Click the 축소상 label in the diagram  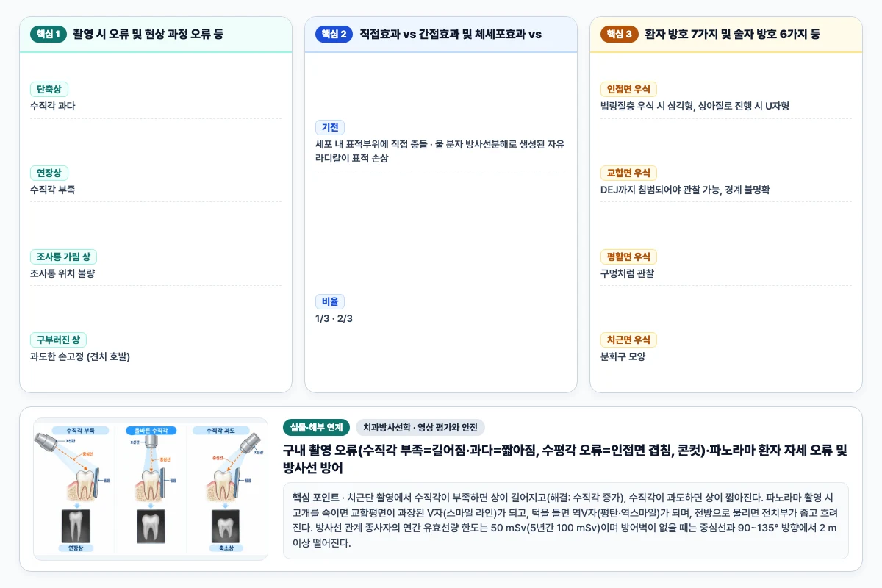click(225, 548)
